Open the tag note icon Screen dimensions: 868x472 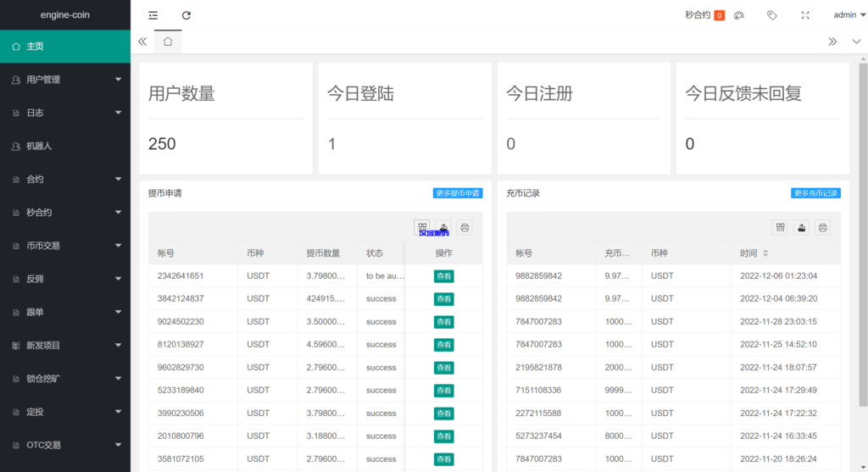coord(771,15)
